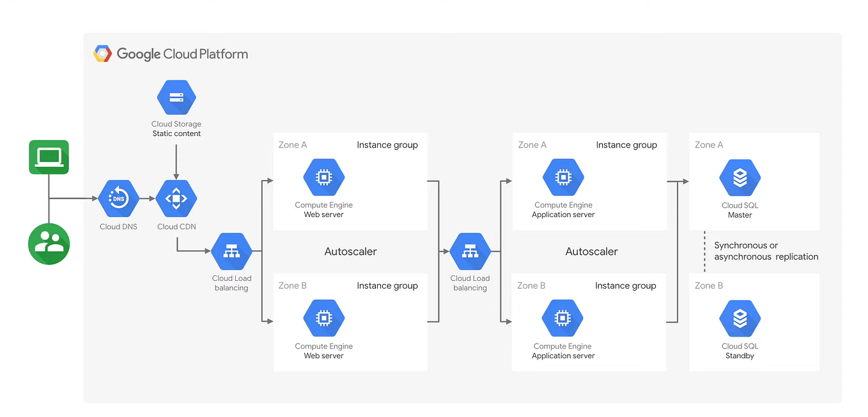The image size is (868, 417).
Task: Click the first Autoscaler label
Action: (350, 251)
